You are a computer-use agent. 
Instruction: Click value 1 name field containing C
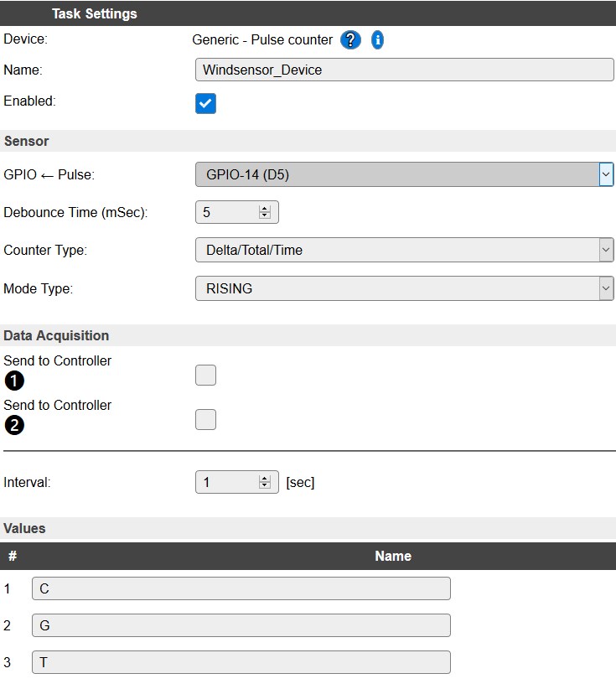(x=241, y=588)
